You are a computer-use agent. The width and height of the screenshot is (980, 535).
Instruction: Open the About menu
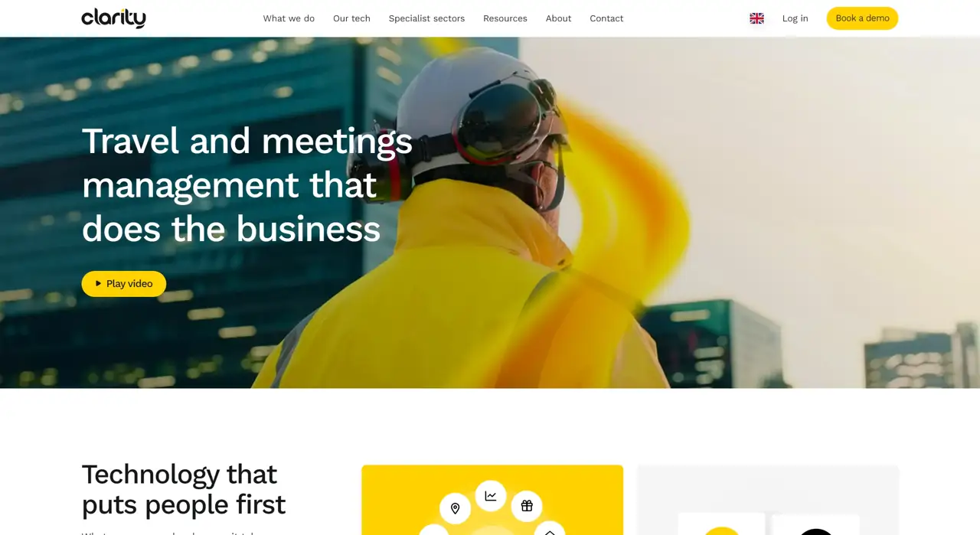(x=558, y=18)
